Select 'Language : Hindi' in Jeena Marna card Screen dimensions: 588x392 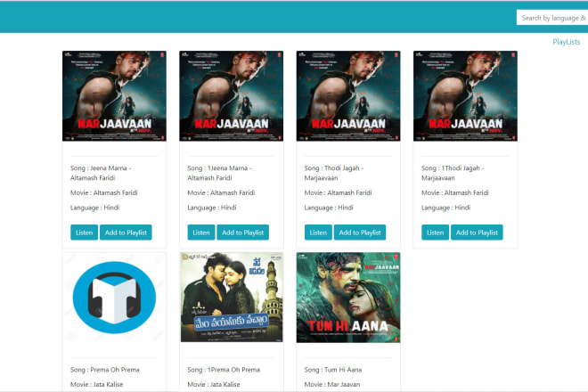pos(94,208)
